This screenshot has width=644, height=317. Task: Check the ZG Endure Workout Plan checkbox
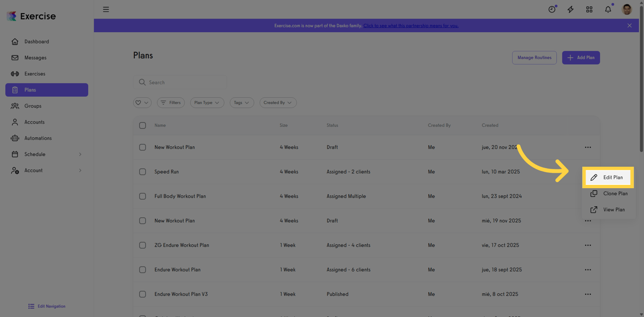[x=142, y=245]
